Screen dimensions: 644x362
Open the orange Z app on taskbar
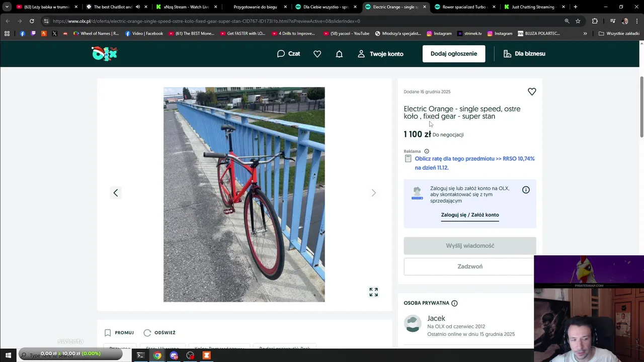(206, 355)
